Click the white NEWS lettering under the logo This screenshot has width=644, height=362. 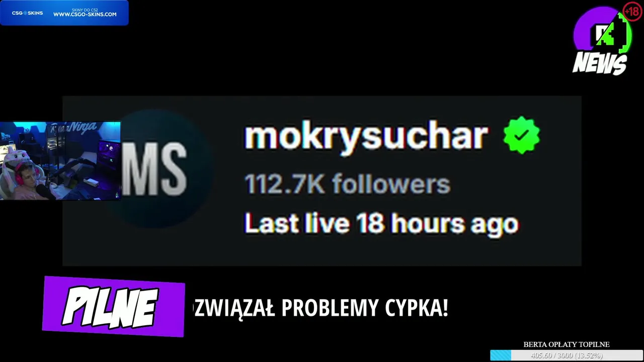click(600, 63)
